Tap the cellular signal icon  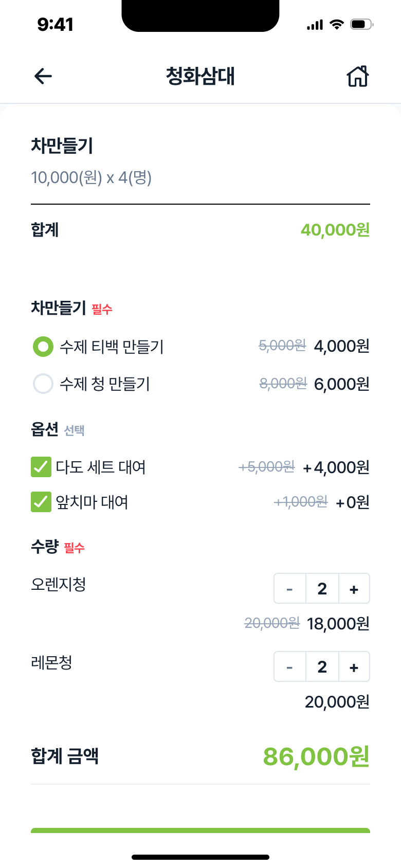pos(315,25)
